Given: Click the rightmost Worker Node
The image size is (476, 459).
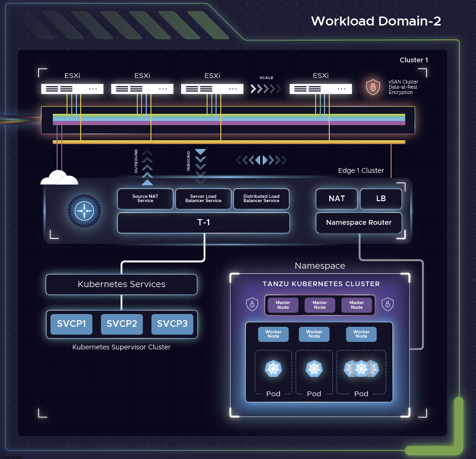Looking at the screenshot, I should 361,334.
